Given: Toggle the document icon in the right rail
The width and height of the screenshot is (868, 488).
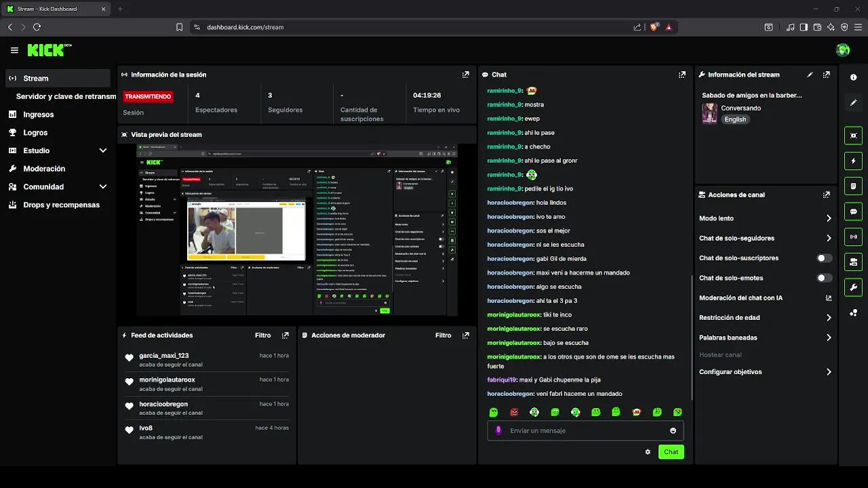Looking at the screenshot, I should click(x=853, y=186).
